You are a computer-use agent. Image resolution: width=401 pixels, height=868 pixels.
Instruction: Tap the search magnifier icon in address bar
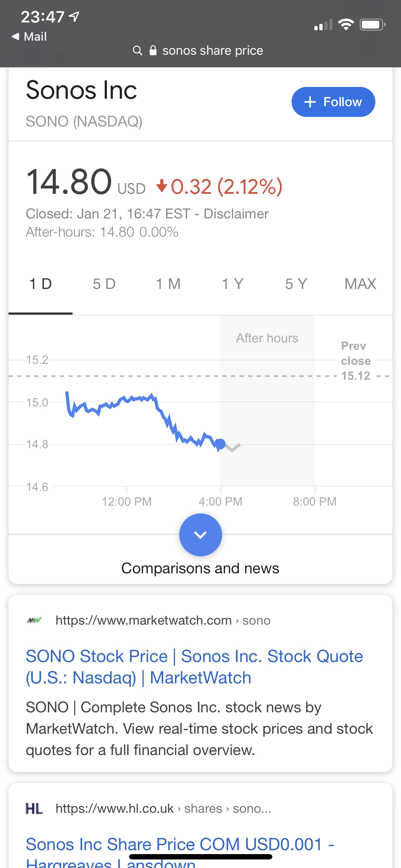(137, 50)
